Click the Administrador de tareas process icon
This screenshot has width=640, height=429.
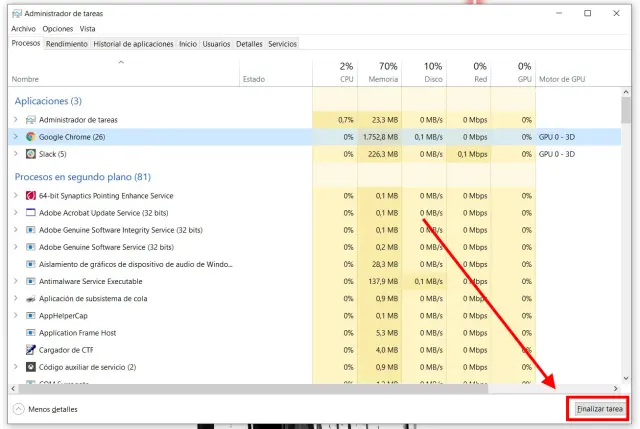click(31, 119)
